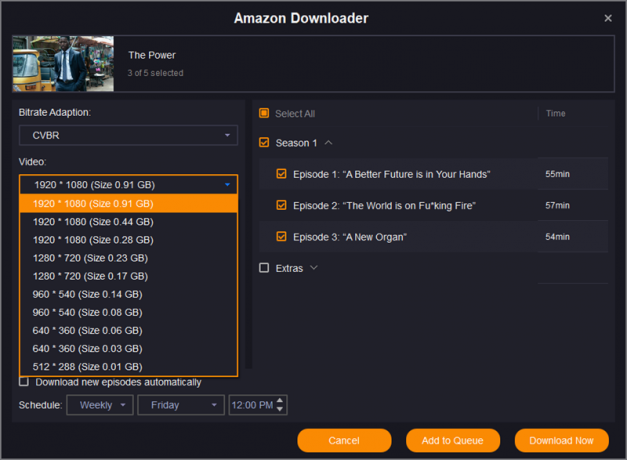The image size is (627, 460).
Task: Uncheck Episode 2 The World is on Fire
Action: click(282, 205)
